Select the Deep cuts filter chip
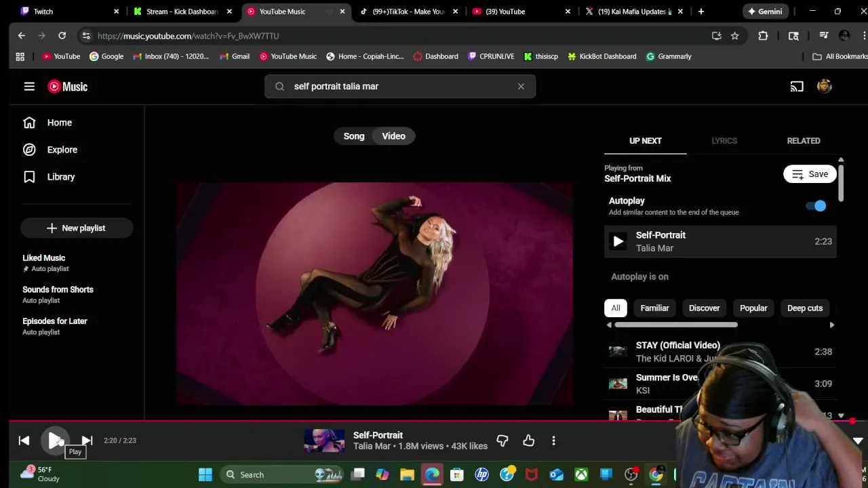The height and width of the screenshot is (488, 868). [805, 308]
